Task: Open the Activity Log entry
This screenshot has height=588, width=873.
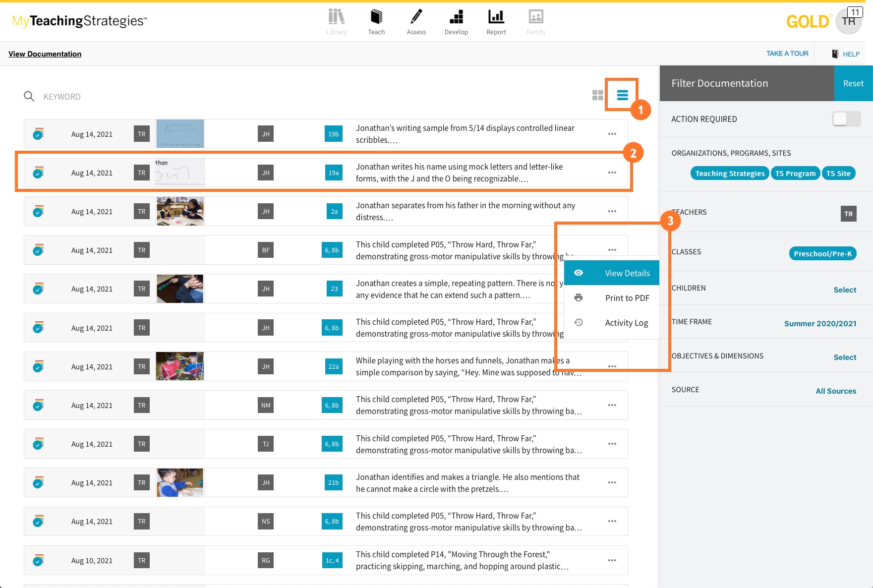Action: pyautogui.click(x=626, y=322)
